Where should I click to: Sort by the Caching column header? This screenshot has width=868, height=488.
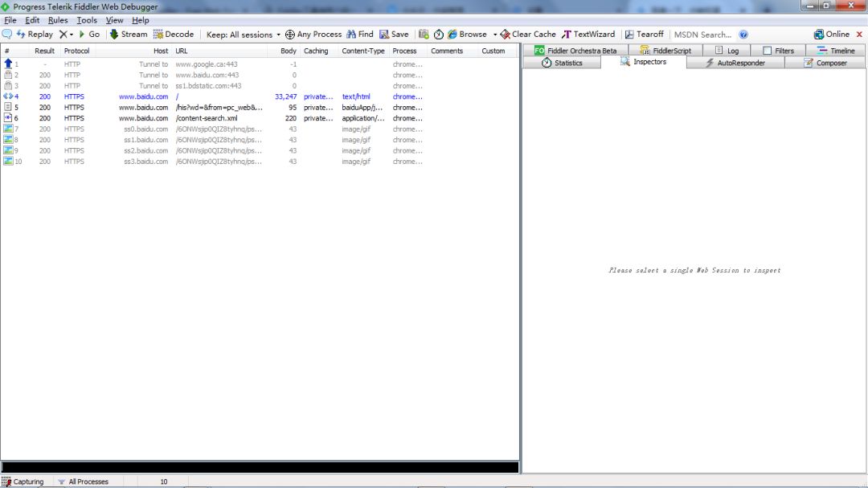pyautogui.click(x=319, y=51)
